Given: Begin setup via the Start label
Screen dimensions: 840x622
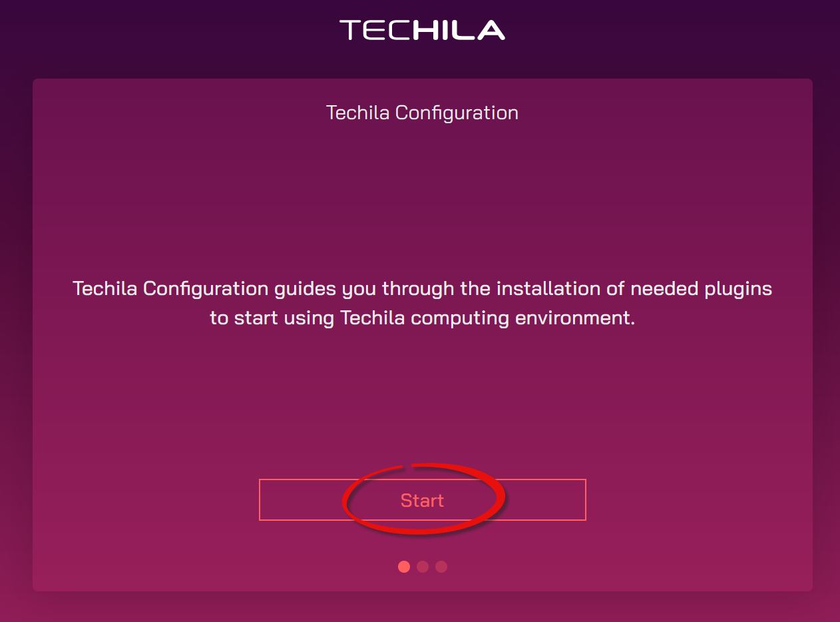Looking at the screenshot, I should [x=422, y=500].
